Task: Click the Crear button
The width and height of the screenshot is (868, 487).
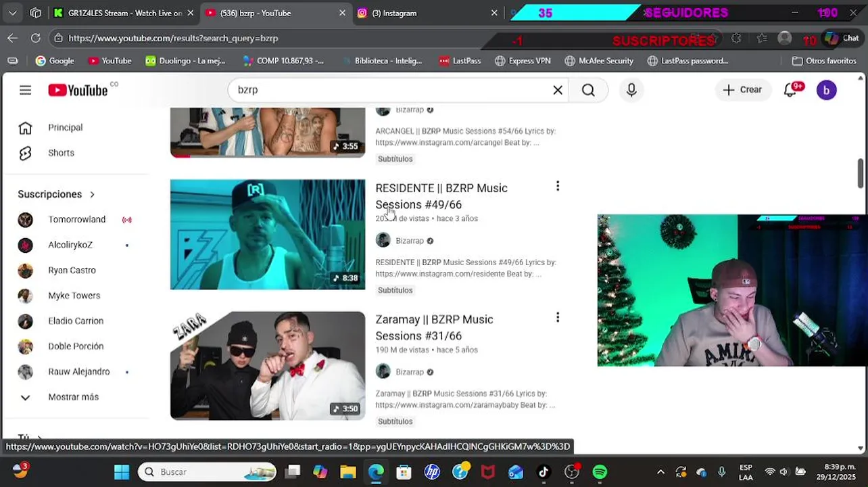Action: pyautogui.click(x=742, y=90)
